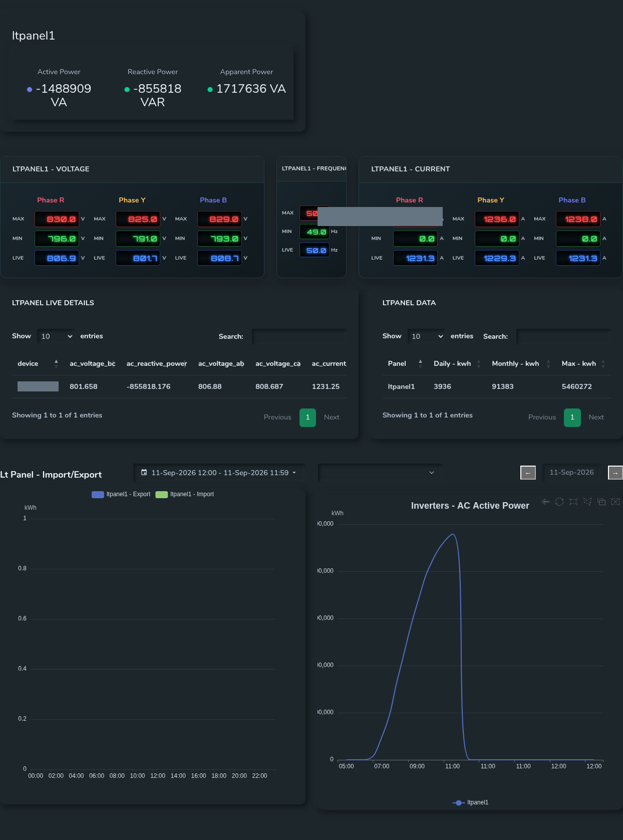Click Previous in LTPANEL DATA pagination
Screen dimensions: 623x840
pos(542,417)
